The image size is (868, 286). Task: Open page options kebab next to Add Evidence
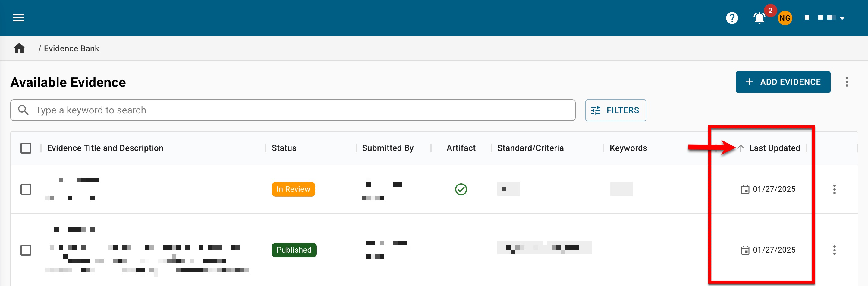coord(846,82)
